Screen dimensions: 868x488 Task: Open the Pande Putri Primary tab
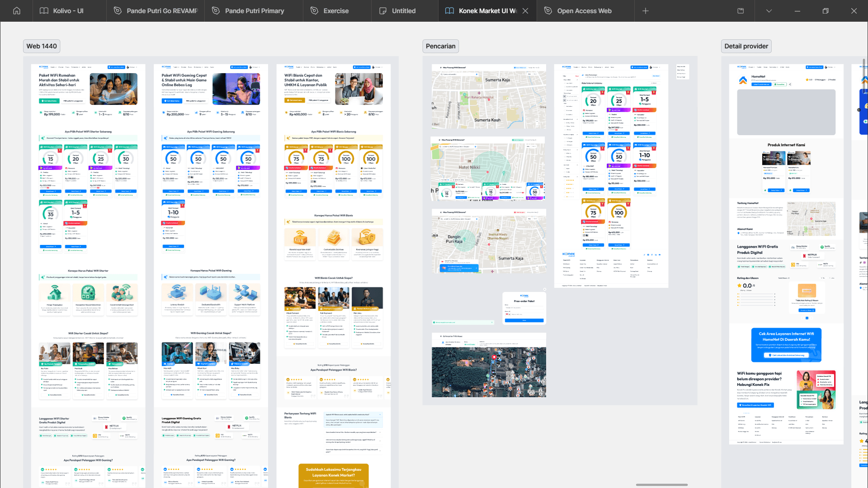254,11
